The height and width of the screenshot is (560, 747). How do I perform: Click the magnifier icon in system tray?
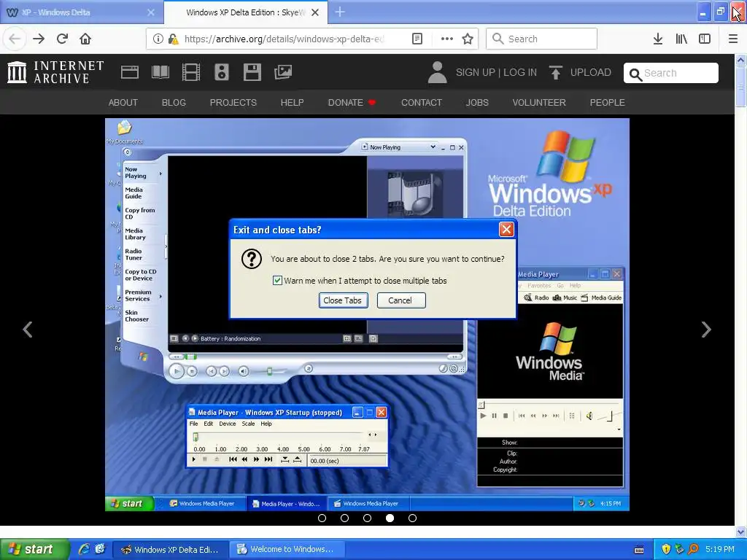pyautogui.click(x=693, y=550)
